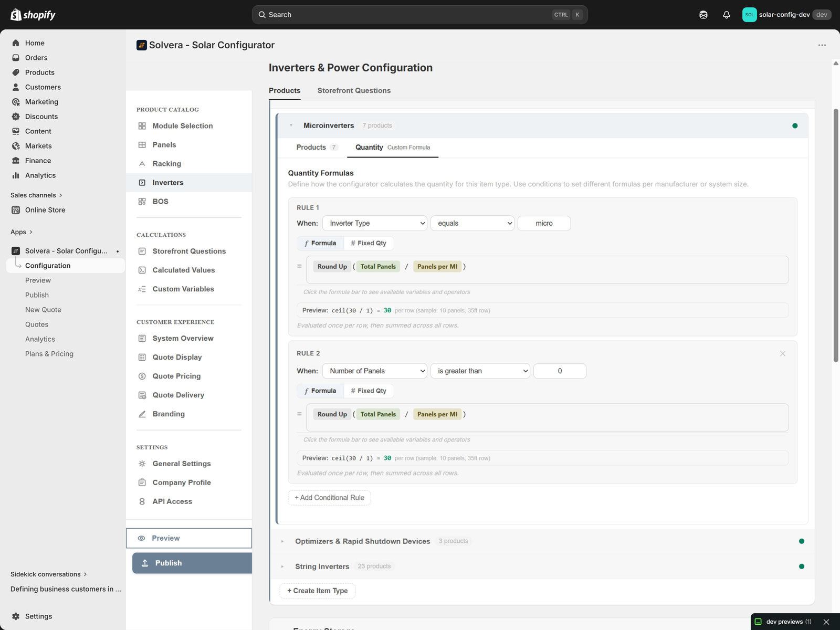
Task: Click the Shopify logo
Action: point(33,15)
